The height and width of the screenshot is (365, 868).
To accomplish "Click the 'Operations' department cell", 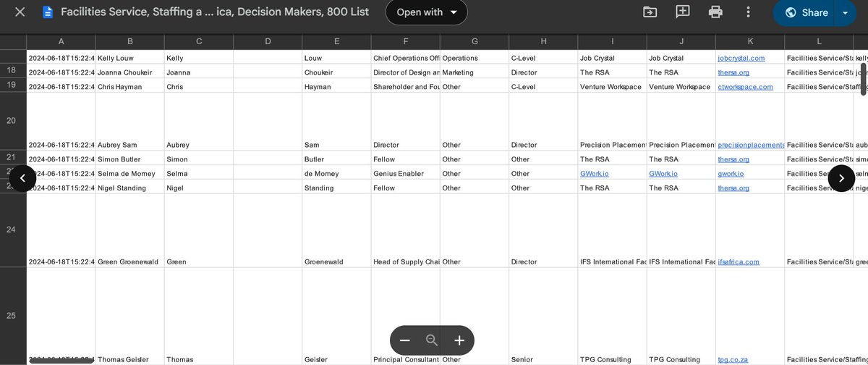I will 474,58.
